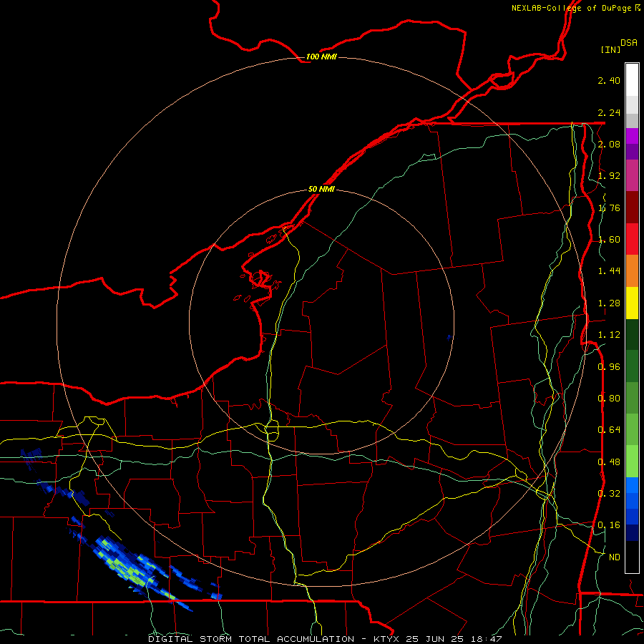Screen dimensions: 644x644
Task: Select the white swatch at legend top
Action: [x=632, y=80]
